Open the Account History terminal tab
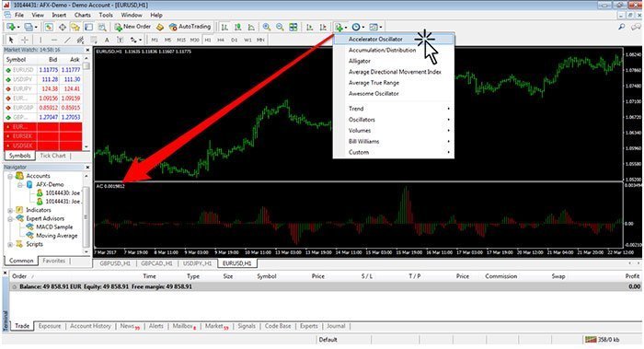644x349 pixels. point(90,326)
